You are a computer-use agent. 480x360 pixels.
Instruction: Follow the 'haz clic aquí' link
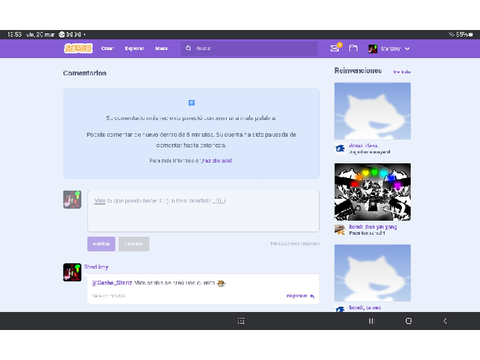point(217,161)
